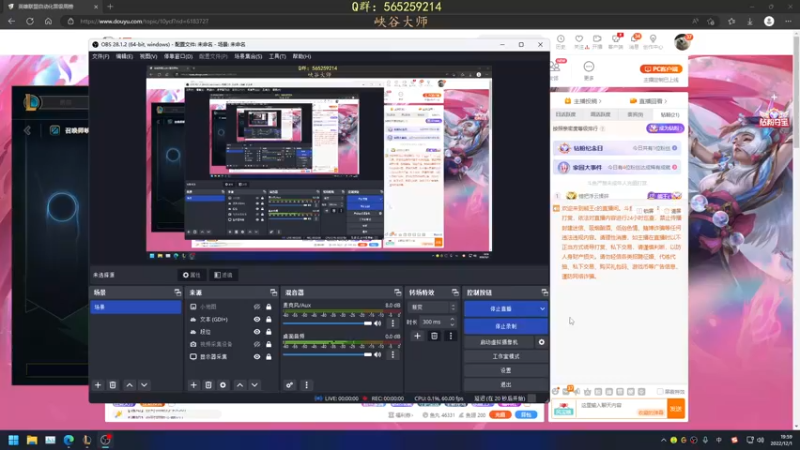Open the View (V) menu in OBS

[148, 56]
